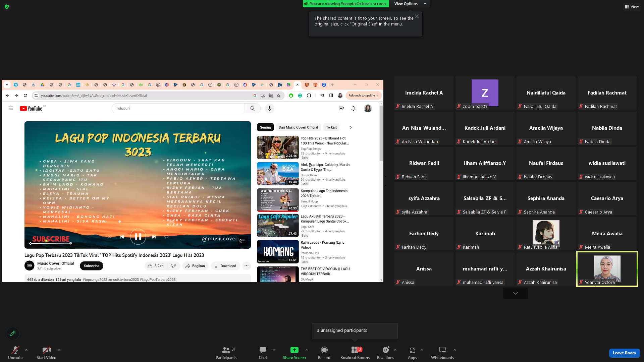Open browser tab search dropdown
644x362 pixels.
(7, 85)
